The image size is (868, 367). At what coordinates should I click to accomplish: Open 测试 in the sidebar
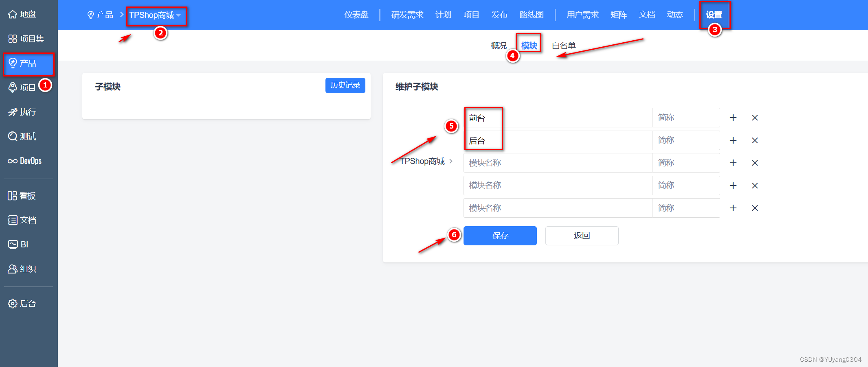22,136
